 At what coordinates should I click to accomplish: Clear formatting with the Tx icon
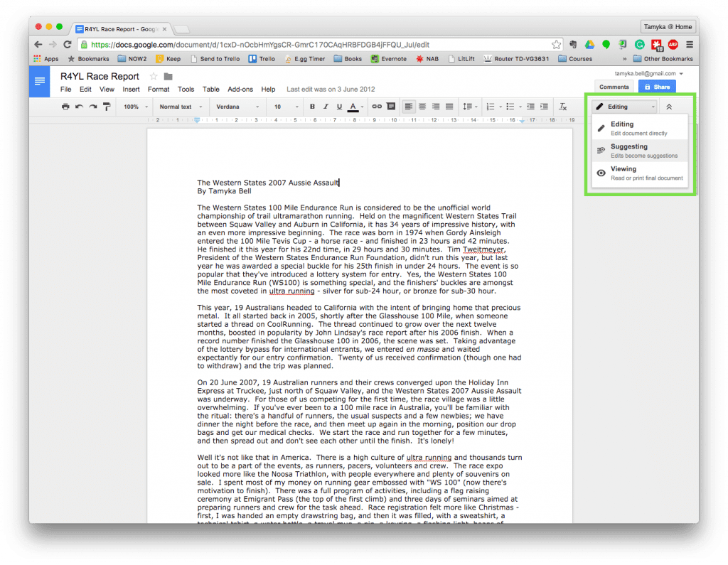coord(563,107)
